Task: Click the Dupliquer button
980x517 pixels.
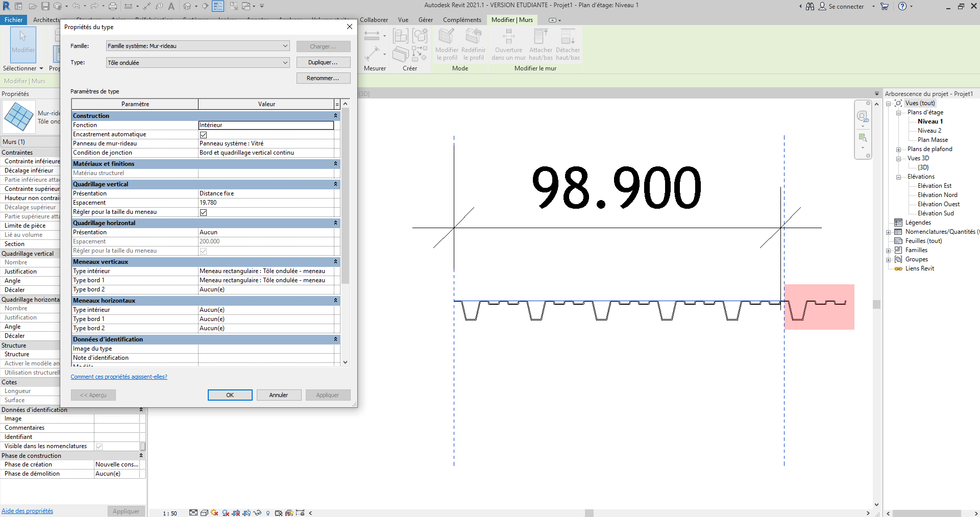Action: pos(323,62)
